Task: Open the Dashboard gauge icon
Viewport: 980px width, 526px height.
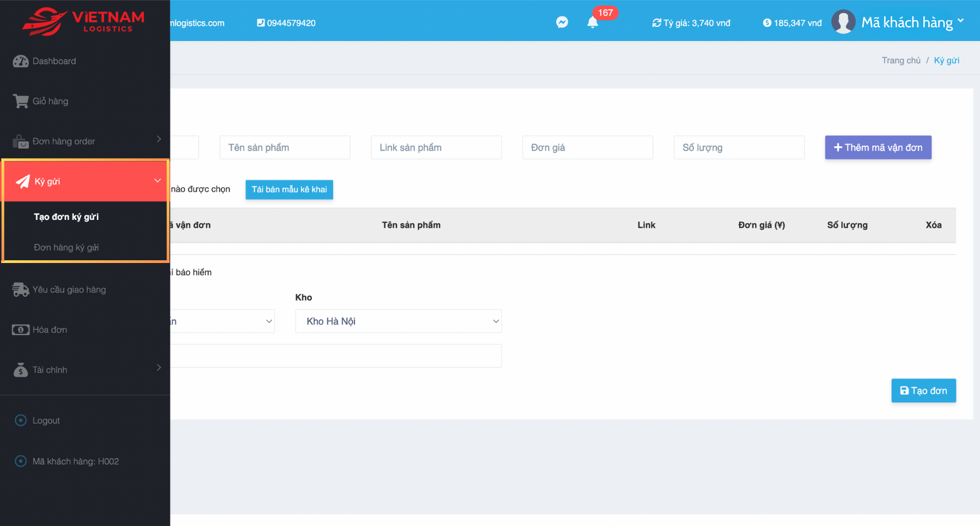Action: click(x=21, y=61)
